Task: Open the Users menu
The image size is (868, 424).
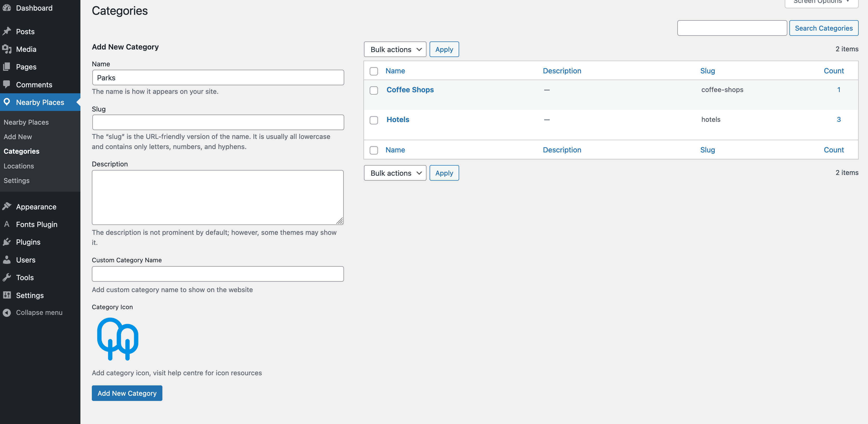Action: (26, 260)
